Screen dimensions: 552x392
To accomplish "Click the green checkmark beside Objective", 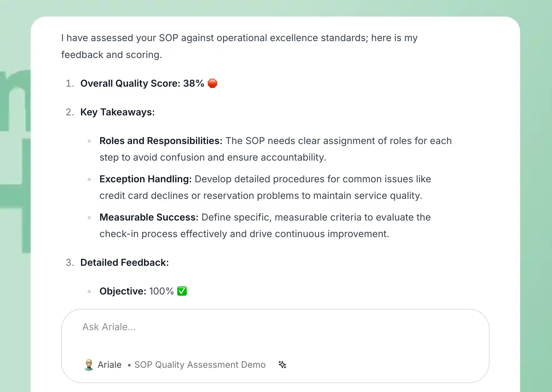I will [x=182, y=291].
